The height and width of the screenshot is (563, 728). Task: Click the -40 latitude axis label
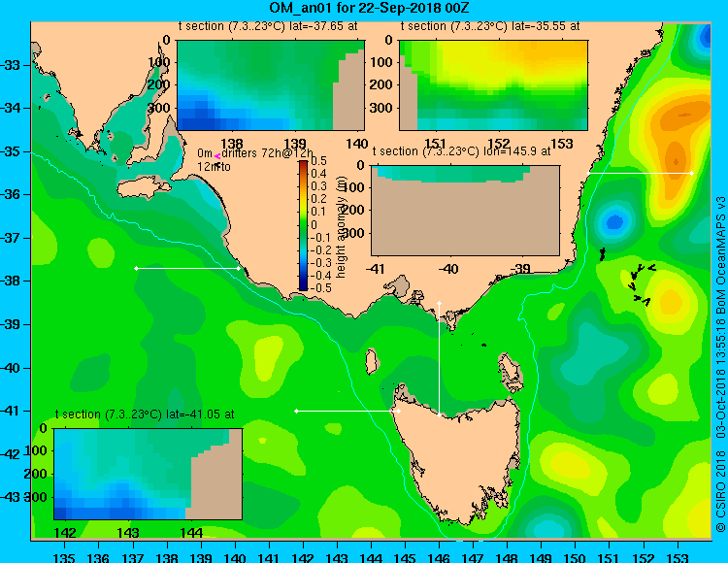(x=11, y=368)
